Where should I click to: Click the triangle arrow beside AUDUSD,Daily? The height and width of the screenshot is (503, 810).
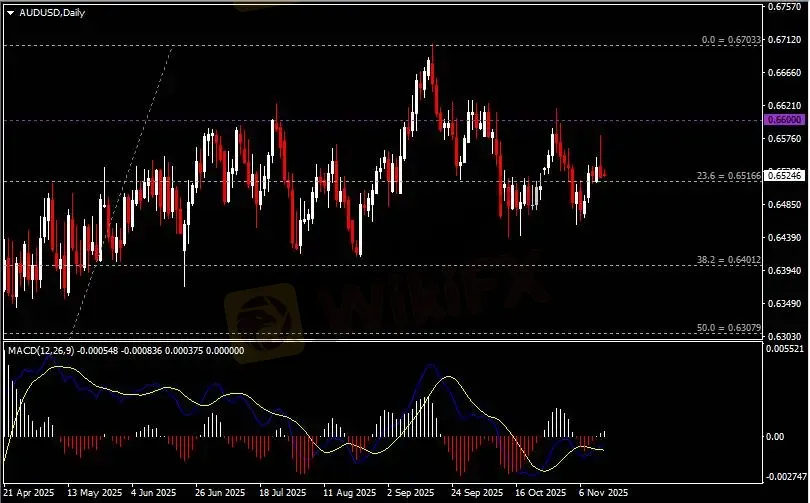pyautogui.click(x=10, y=12)
